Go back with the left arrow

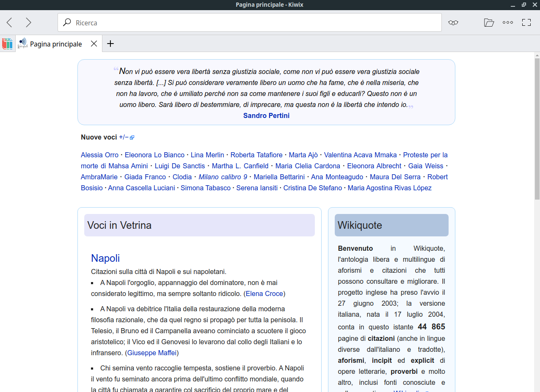tap(9, 23)
